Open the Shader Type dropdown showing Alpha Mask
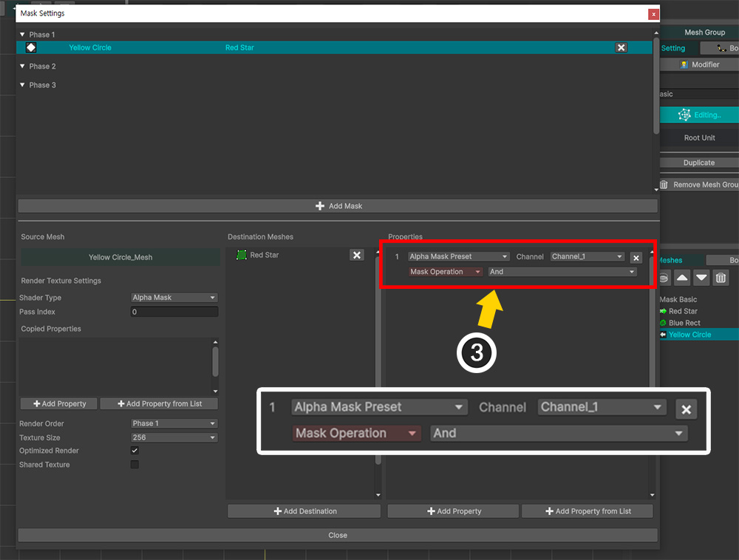 click(x=174, y=298)
